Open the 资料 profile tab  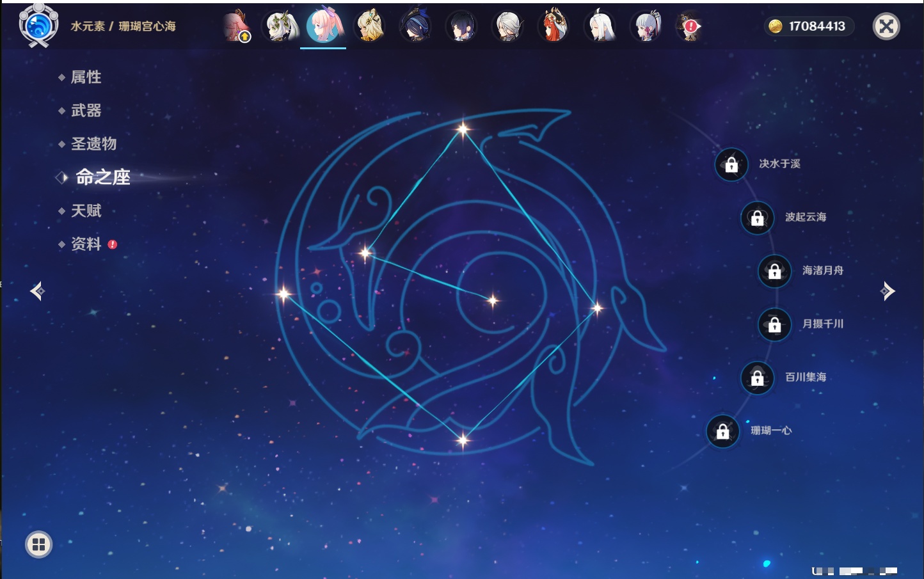point(86,244)
